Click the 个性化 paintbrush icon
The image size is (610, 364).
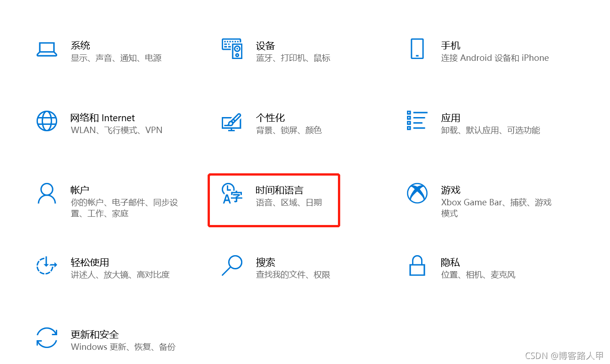[x=232, y=122]
